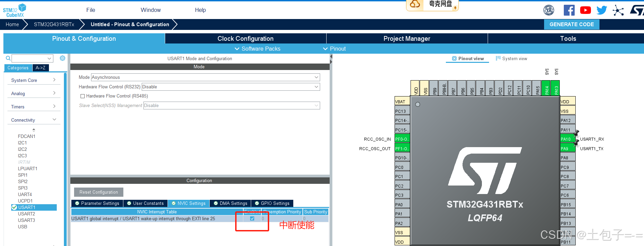Go to Home breadcrumb
This screenshot has height=246, width=644.
12,24
